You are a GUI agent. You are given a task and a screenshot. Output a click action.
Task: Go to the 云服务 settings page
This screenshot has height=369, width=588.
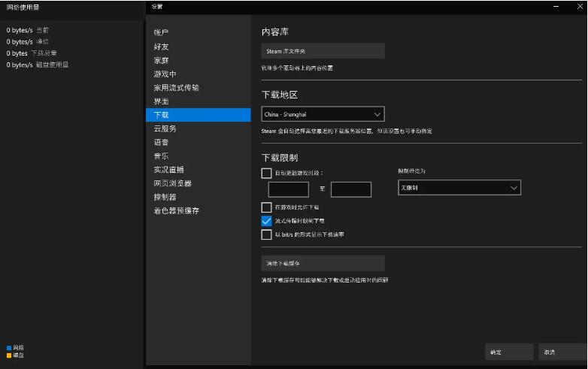pyautogui.click(x=165, y=129)
